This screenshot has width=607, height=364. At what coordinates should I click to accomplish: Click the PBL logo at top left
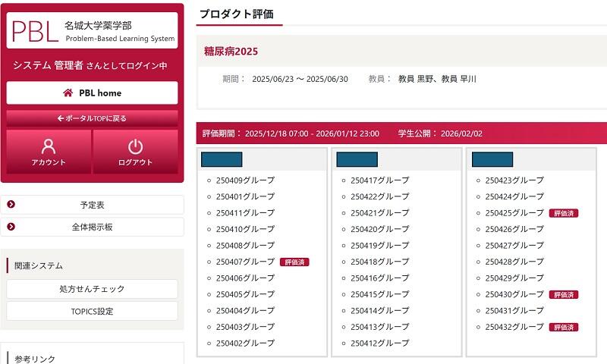pyautogui.click(x=34, y=31)
